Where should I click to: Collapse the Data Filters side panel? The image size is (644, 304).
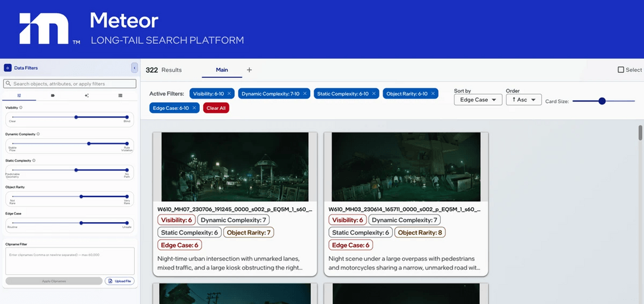pos(134,68)
